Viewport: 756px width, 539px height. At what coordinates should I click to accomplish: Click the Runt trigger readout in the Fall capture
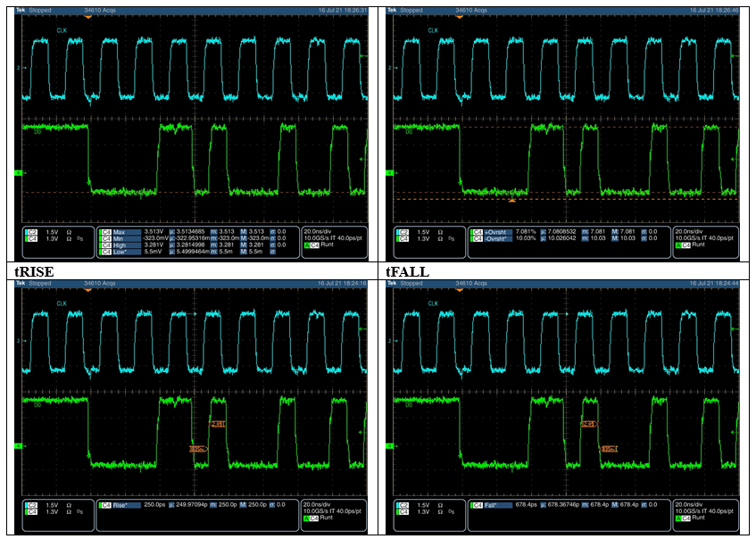click(698, 518)
